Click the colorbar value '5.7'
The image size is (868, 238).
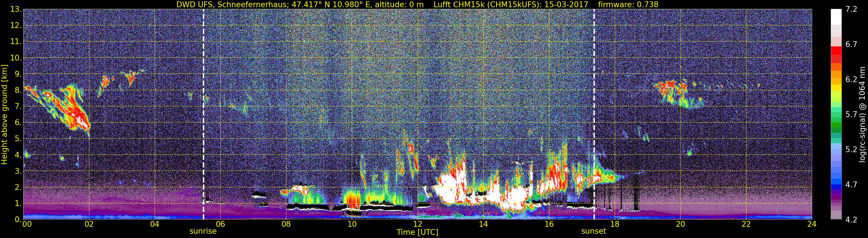click(x=851, y=115)
